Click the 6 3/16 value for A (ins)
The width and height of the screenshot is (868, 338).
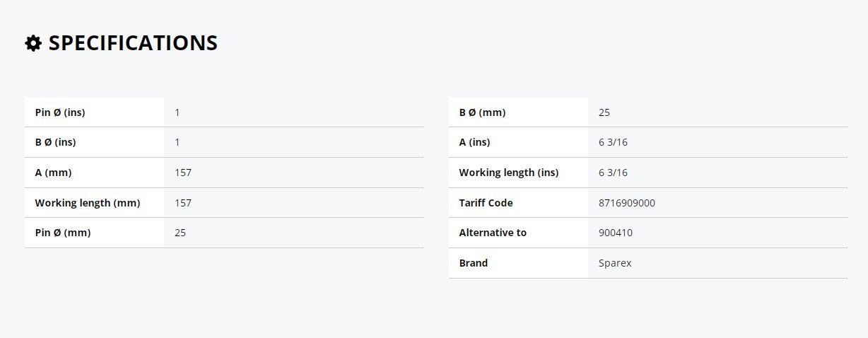click(613, 142)
